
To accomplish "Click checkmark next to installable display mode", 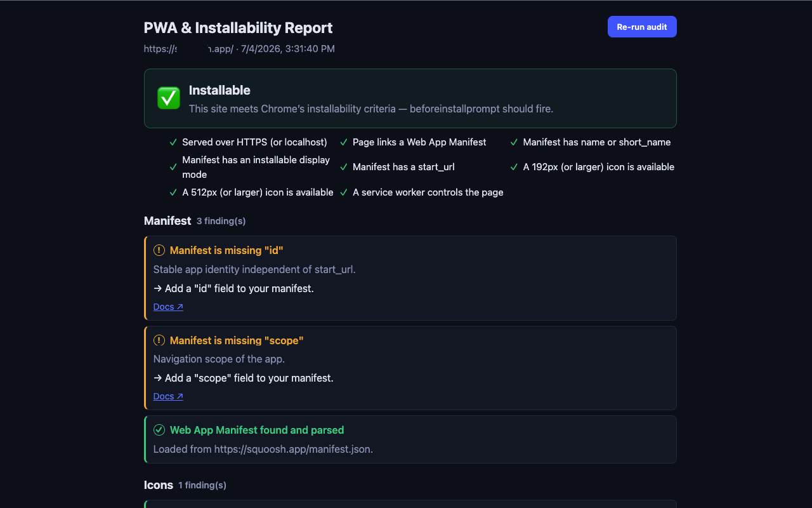I will (173, 167).
